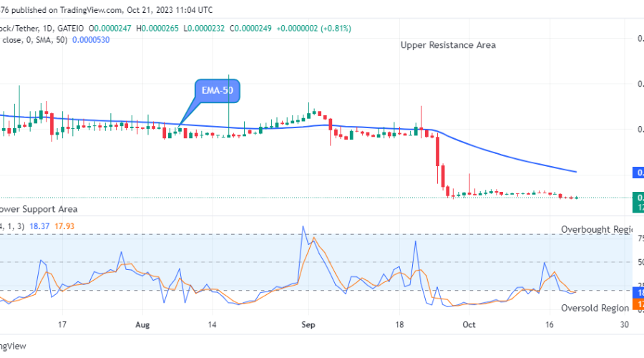Click the green current price tag
This screenshot has height=358, width=644.
click(x=638, y=202)
